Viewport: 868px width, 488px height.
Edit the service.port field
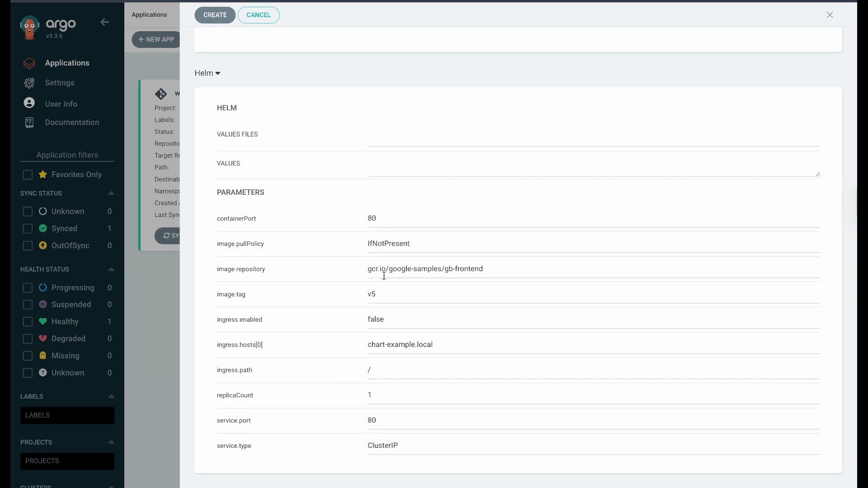coord(594,421)
